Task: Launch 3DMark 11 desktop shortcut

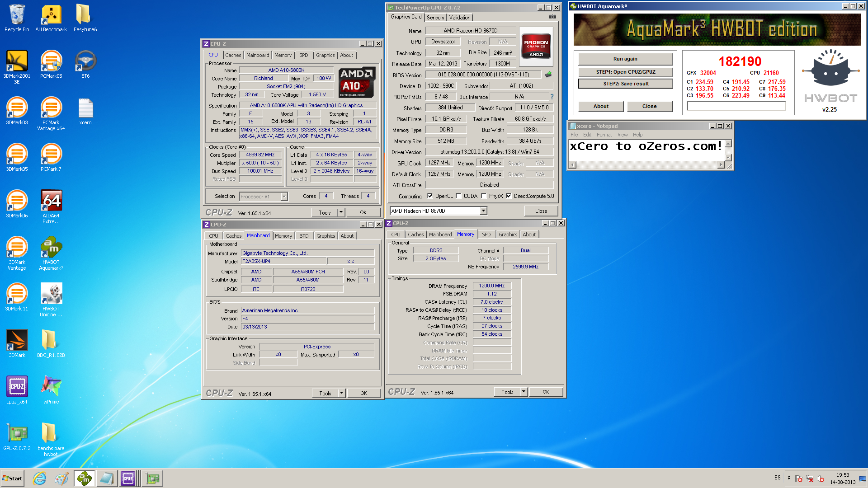Action: pos(17,297)
